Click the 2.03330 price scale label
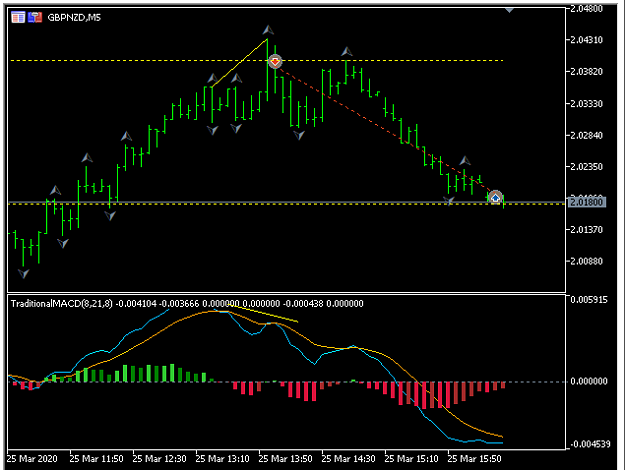The height and width of the screenshot is (470, 625). [x=586, y=104]
